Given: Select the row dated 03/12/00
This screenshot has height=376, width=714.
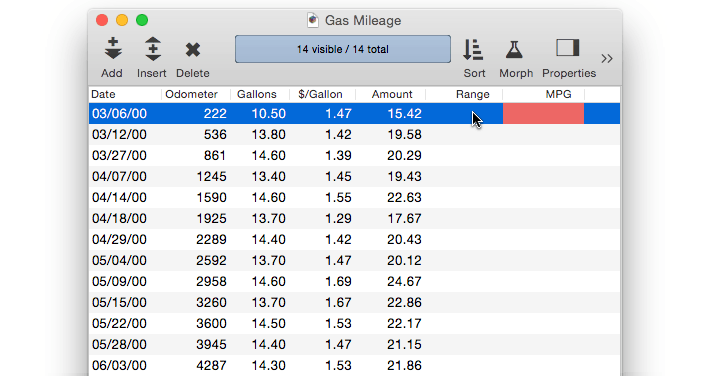Looking at the screenshot, I should coord(354,134).
